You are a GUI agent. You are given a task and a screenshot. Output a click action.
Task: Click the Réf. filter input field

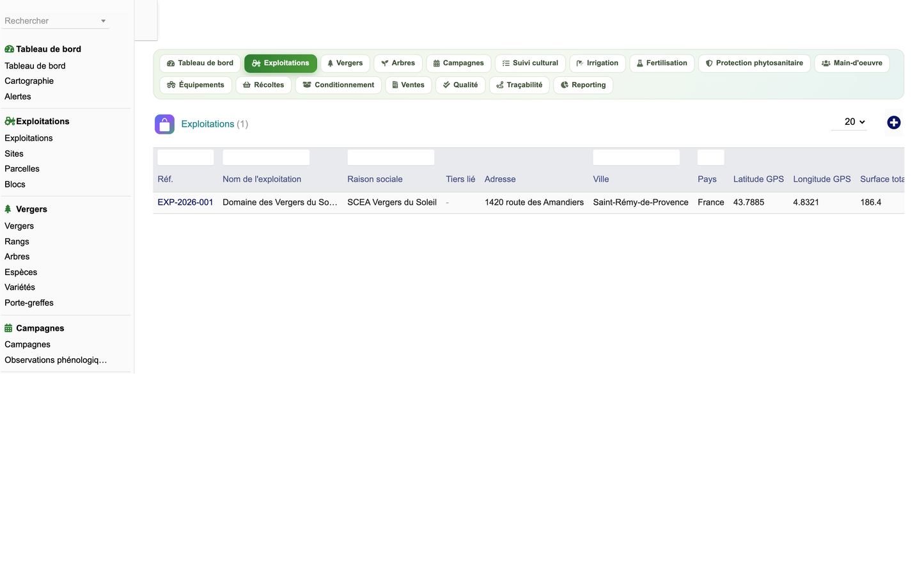click(x=185, y=157)
